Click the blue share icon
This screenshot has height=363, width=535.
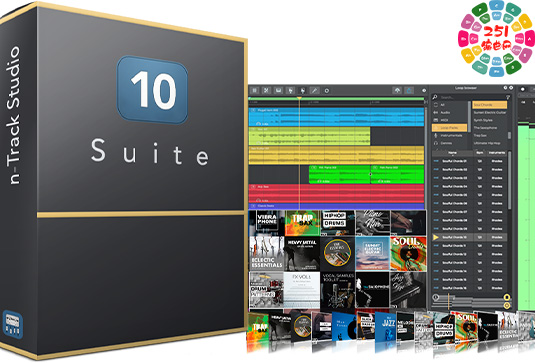409,90
